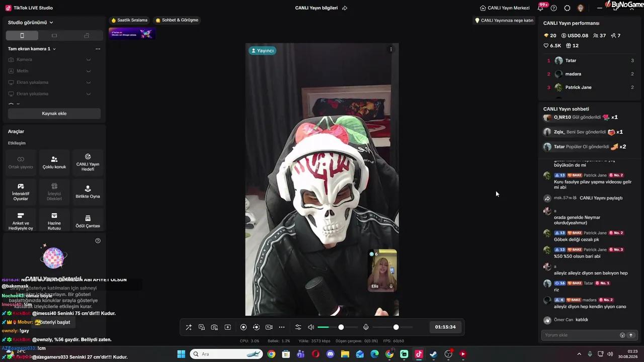Click Kaynak ekle button
Image resolution: width=644 pixels, height=362 pixels.
coord(54,114)
